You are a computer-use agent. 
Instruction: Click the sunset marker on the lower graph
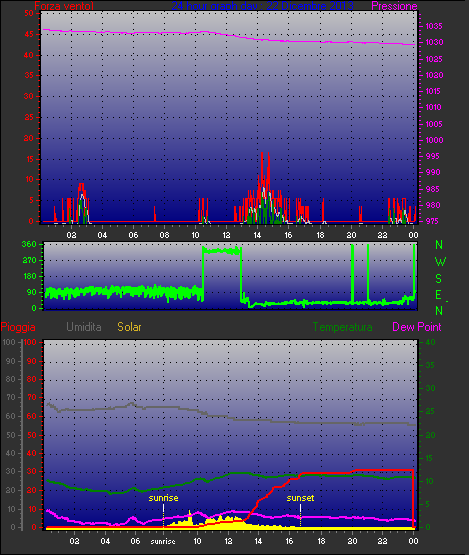point(300,498)
